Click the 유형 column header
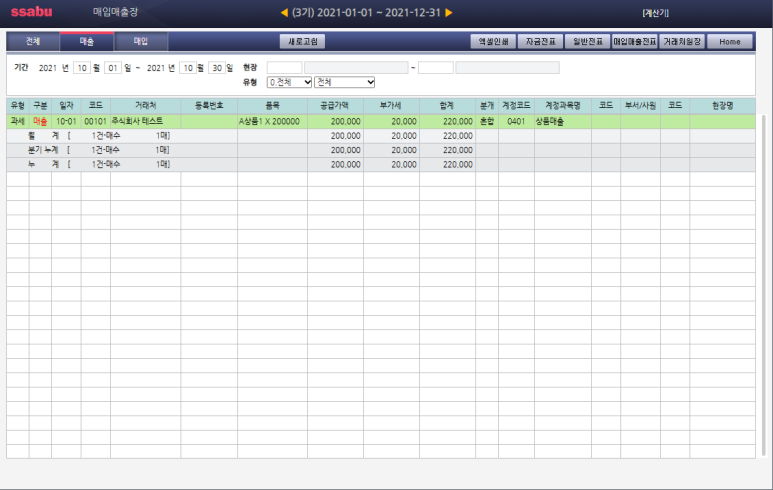 click(18, 105)
